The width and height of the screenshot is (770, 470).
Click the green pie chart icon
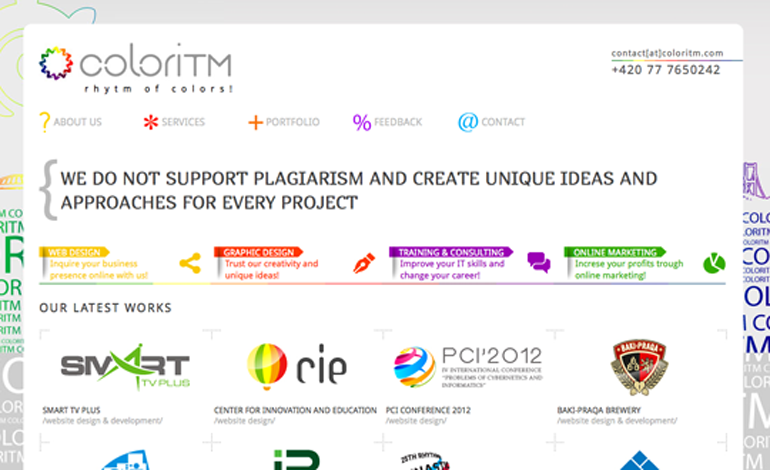click(714, 263)
